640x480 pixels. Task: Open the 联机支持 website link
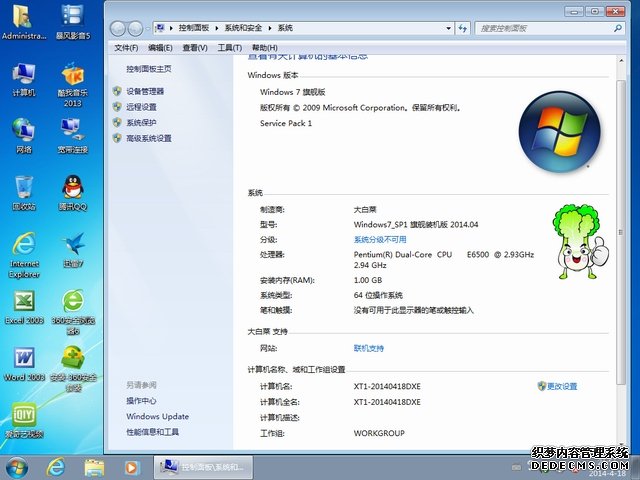369,348
